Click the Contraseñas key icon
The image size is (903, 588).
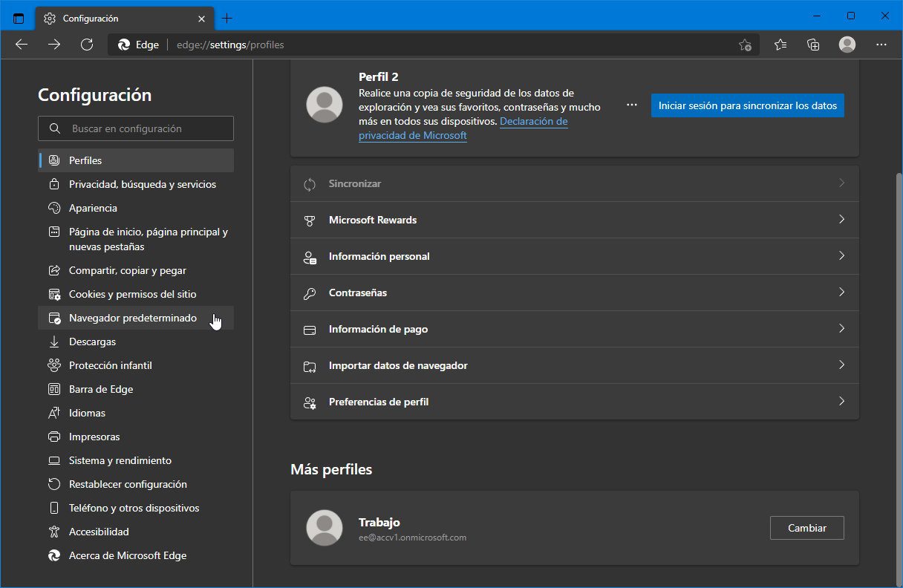click(310, 293)
